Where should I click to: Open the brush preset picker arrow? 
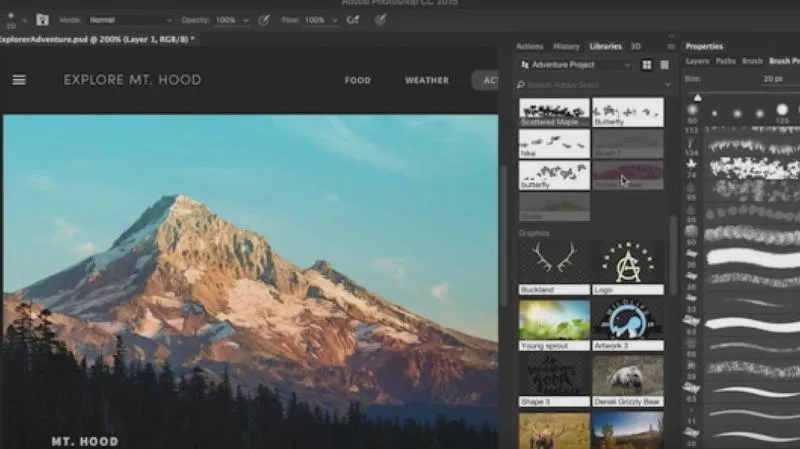[x=24, y=19]
